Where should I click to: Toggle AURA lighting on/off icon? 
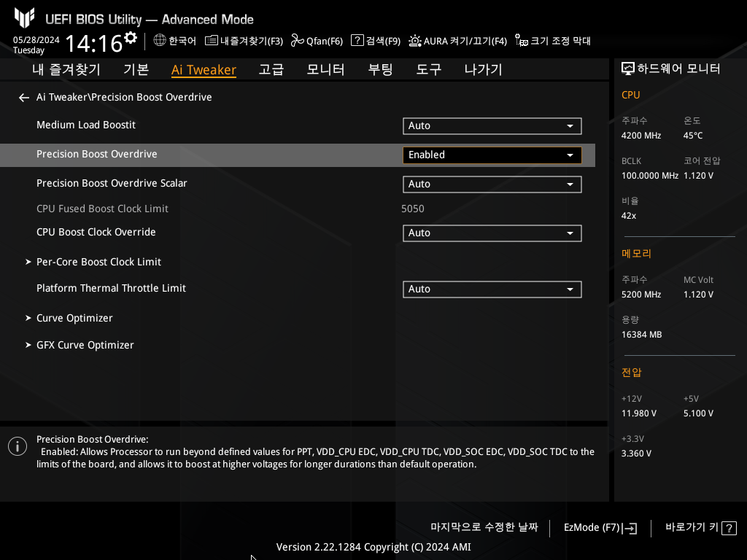415,41
